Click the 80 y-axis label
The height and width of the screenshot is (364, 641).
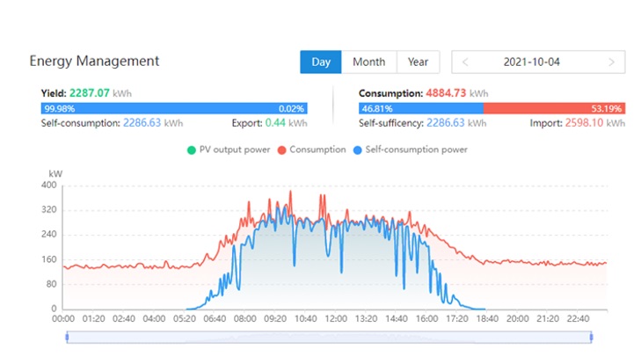[52, 284]
